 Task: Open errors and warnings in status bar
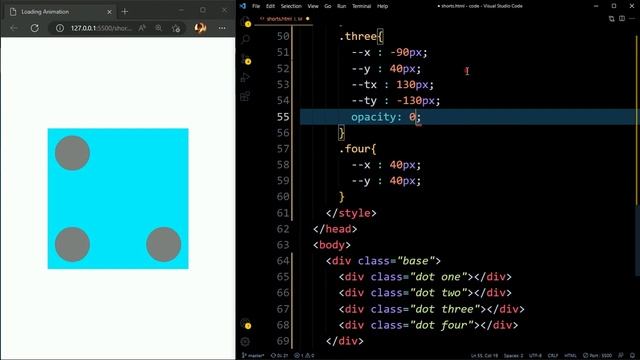(304, 356)
